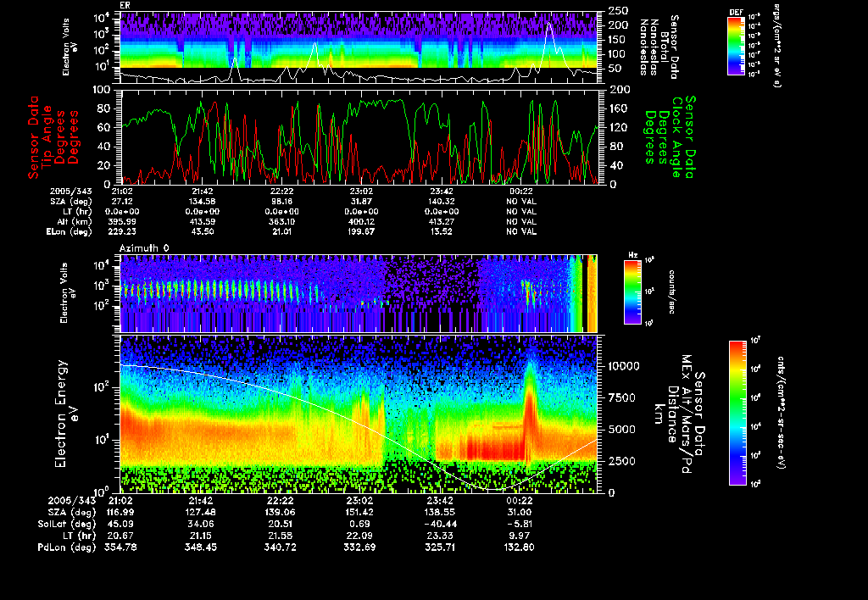This screenshot has height=600, width=868.
Task: Click the '60' tick on Tip Angle axis
Action: point(104,127)
